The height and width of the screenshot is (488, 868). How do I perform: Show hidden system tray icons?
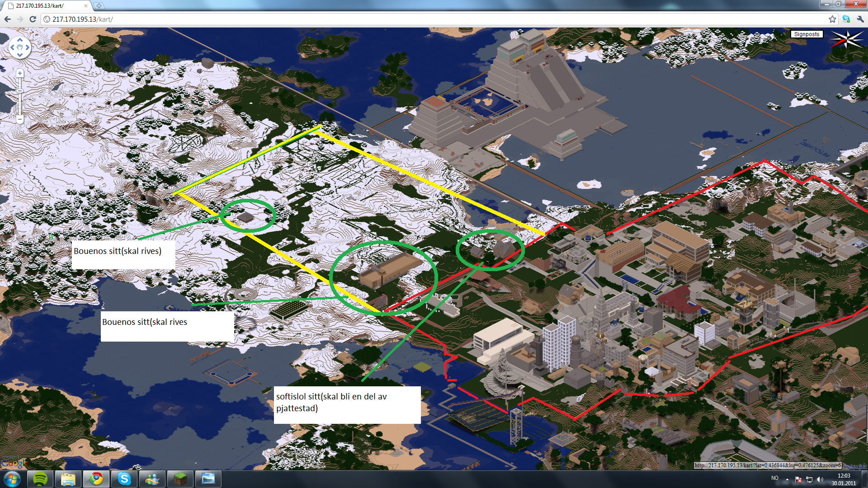pyautogui.click(x=787, y=479)
